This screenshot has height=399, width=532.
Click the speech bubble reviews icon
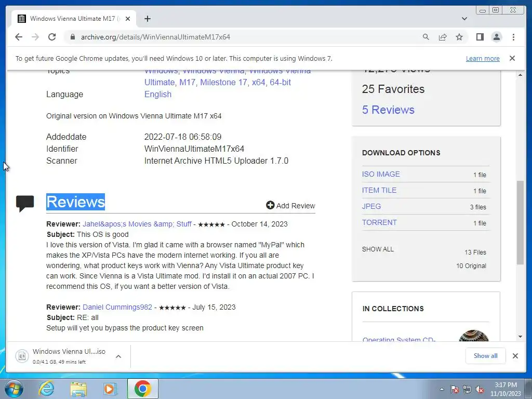click(x=25, y=203)
